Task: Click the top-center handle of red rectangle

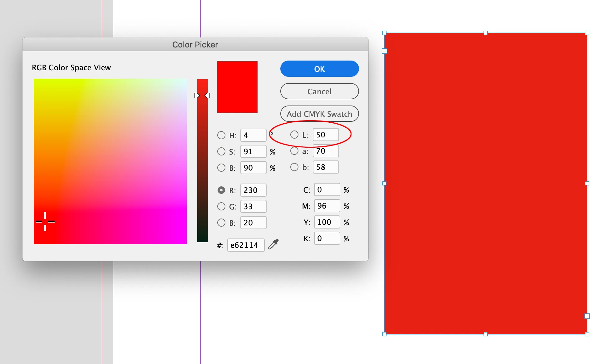Action: 485,33
